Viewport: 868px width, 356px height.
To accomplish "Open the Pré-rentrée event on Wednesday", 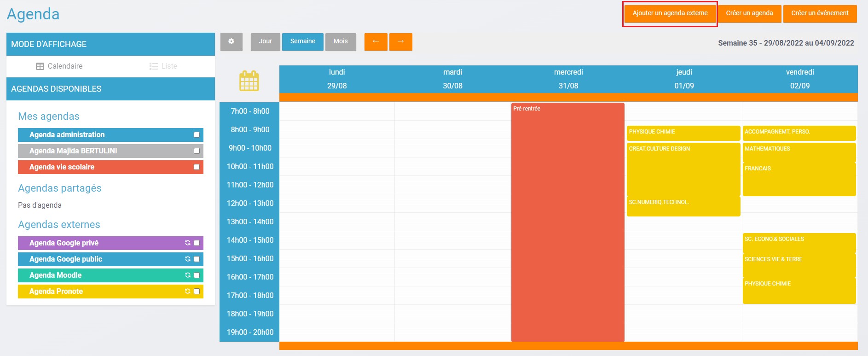I will tap(567, 221).
